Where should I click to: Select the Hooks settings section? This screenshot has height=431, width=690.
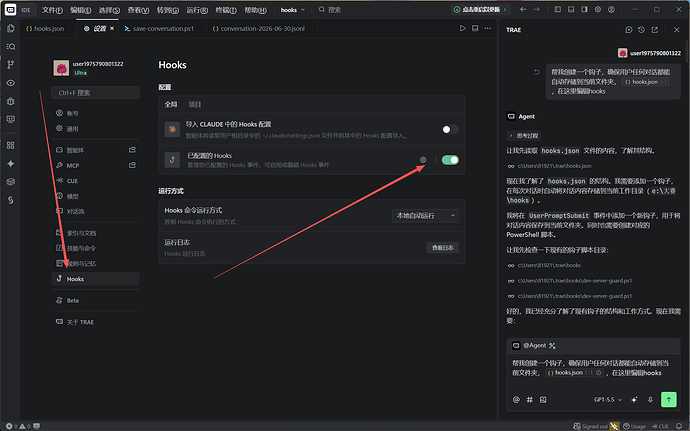[x=95, y=279]
